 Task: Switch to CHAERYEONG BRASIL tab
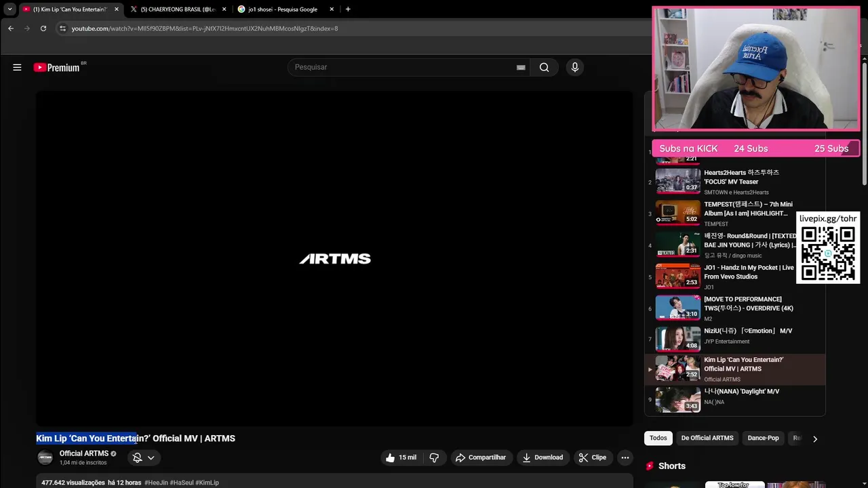pos(178,9)
